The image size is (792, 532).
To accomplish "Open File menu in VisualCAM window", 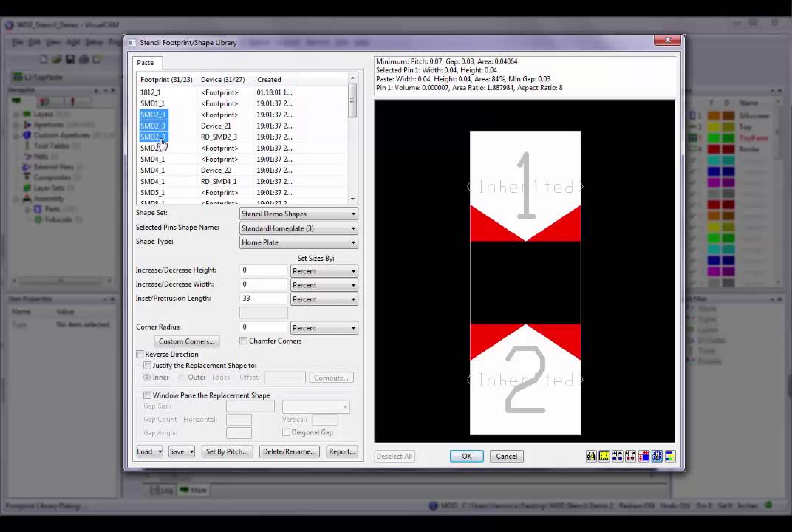I will [18, 42].
